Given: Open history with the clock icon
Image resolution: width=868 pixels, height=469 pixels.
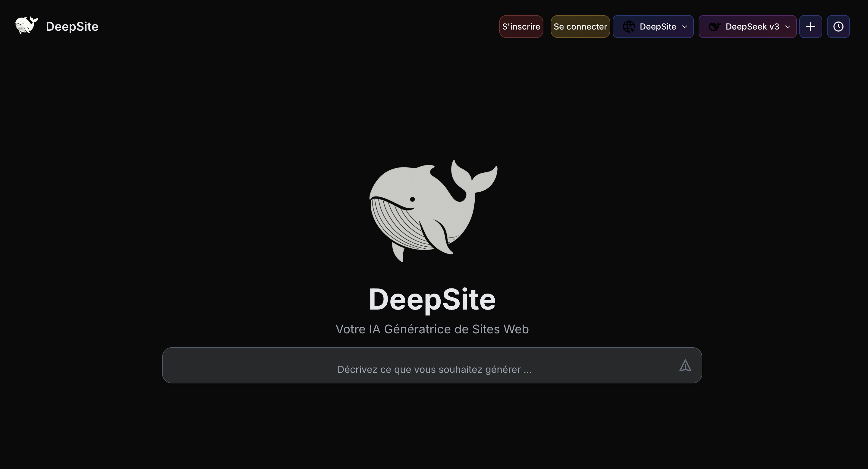Looking at the screenshot, I should pyautogui.click(x=838, y=27).
